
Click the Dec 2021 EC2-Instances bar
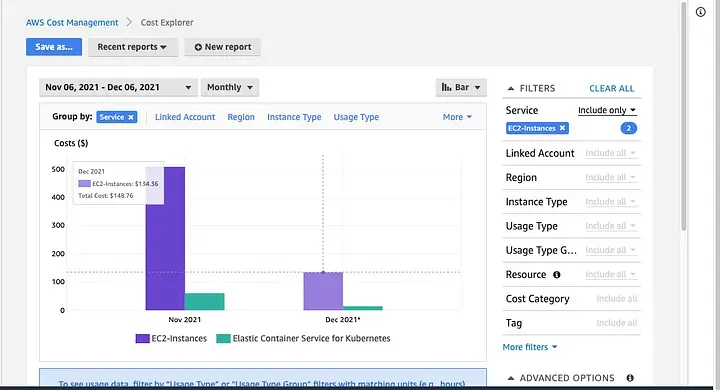click(323, 291)
